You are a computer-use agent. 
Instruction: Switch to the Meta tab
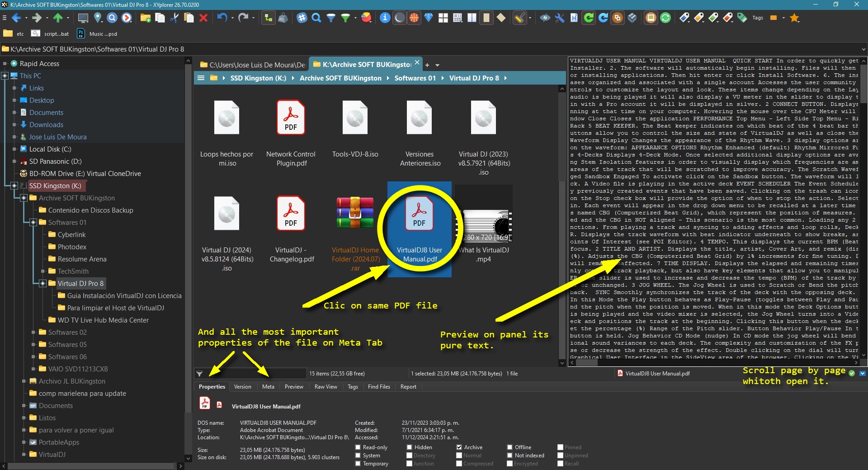coord(268,387)
